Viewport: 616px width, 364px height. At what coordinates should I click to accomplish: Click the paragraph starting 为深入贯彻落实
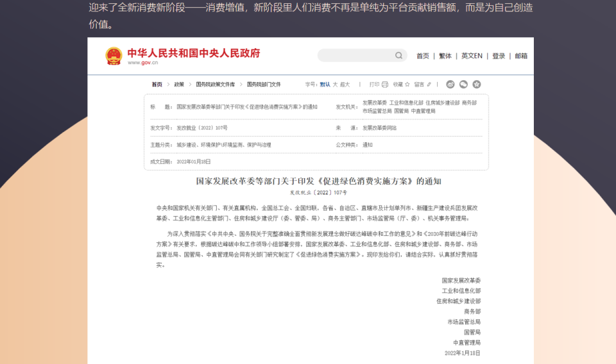316,249
